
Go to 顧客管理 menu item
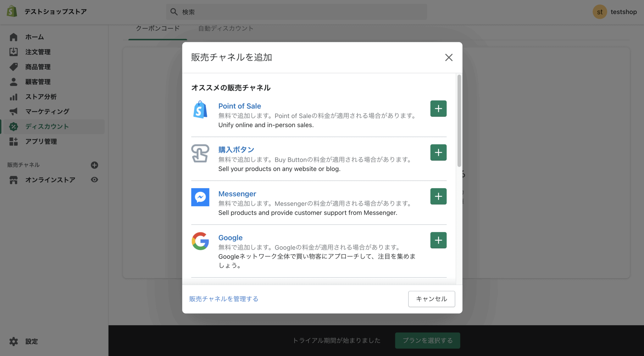click(38, 82)
